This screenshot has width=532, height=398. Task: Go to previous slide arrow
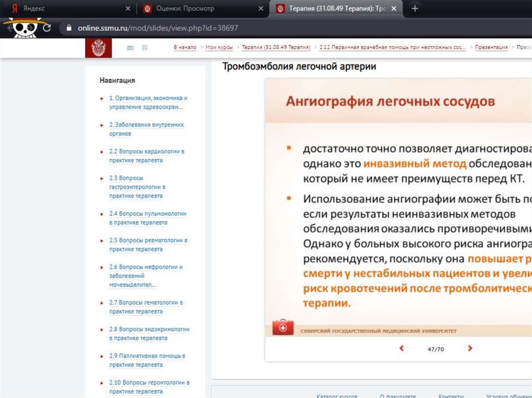[402, 348]
